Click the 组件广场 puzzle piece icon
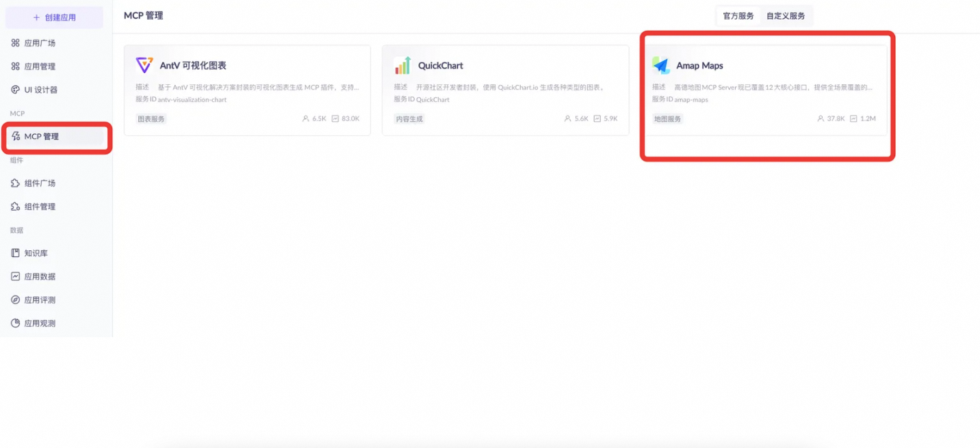Image resolution: width=980 pixels, height=448 pixels. tap(16, 183)
